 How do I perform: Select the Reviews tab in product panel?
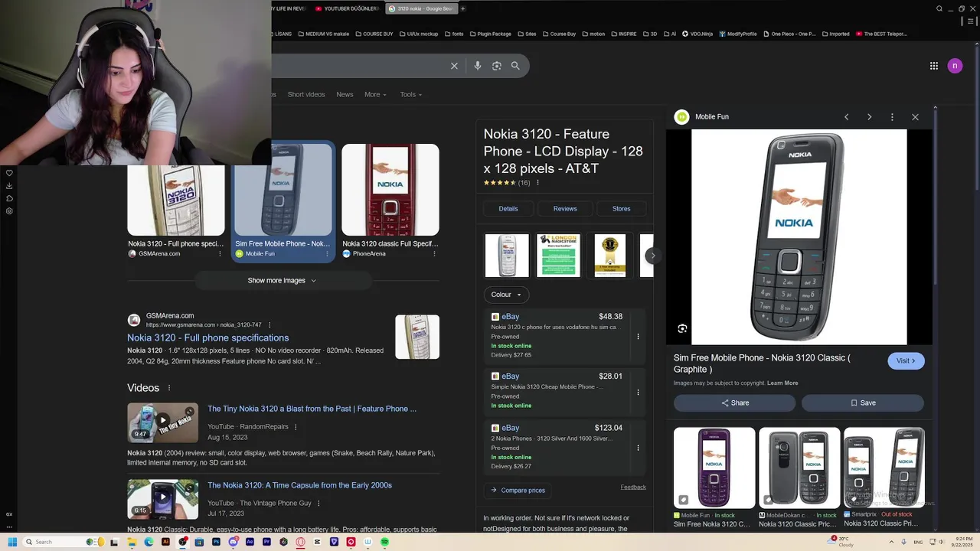tap(565, 208)
